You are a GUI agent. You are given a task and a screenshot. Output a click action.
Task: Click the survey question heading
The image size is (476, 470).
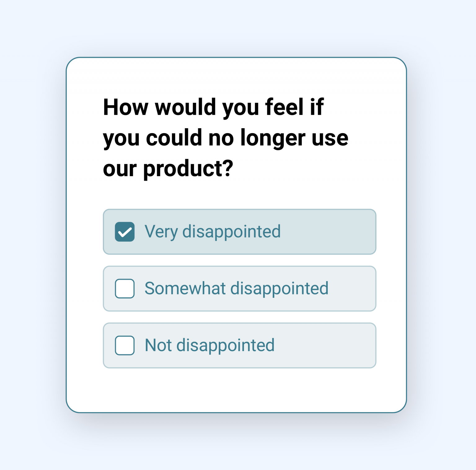226,137
